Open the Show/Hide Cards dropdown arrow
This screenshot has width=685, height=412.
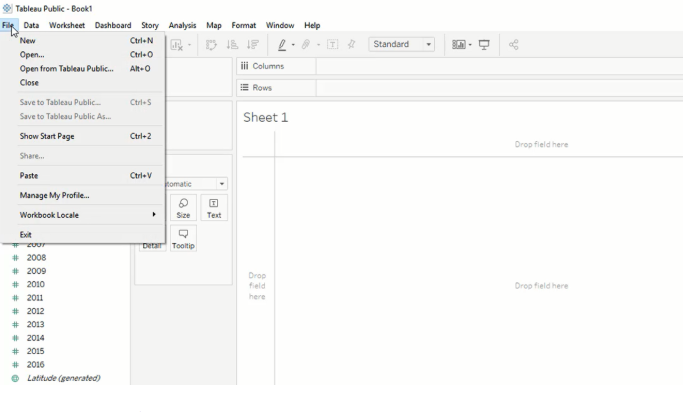click(470, 45)
